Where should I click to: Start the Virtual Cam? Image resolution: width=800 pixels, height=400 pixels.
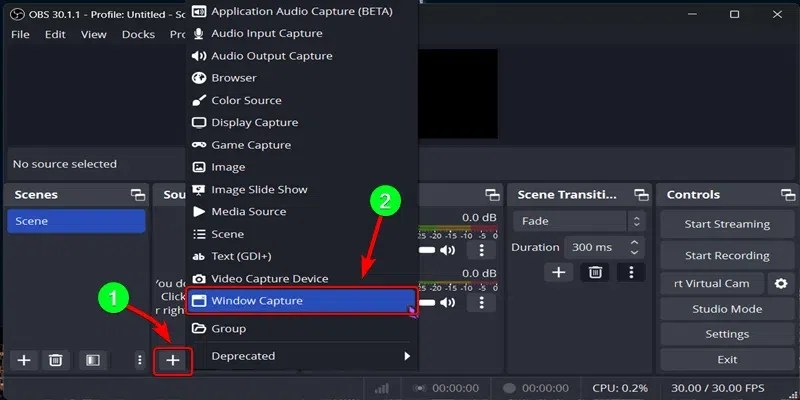pos(712,284)
